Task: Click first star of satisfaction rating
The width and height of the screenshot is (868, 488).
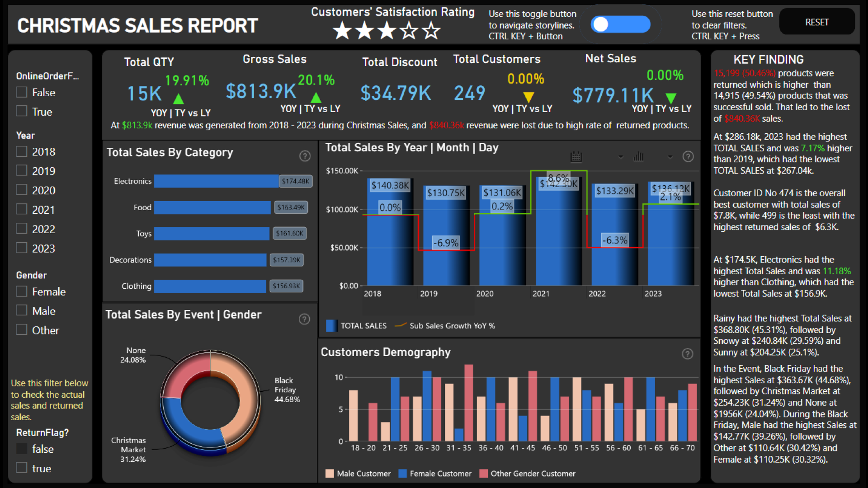Action: point(342,31)
